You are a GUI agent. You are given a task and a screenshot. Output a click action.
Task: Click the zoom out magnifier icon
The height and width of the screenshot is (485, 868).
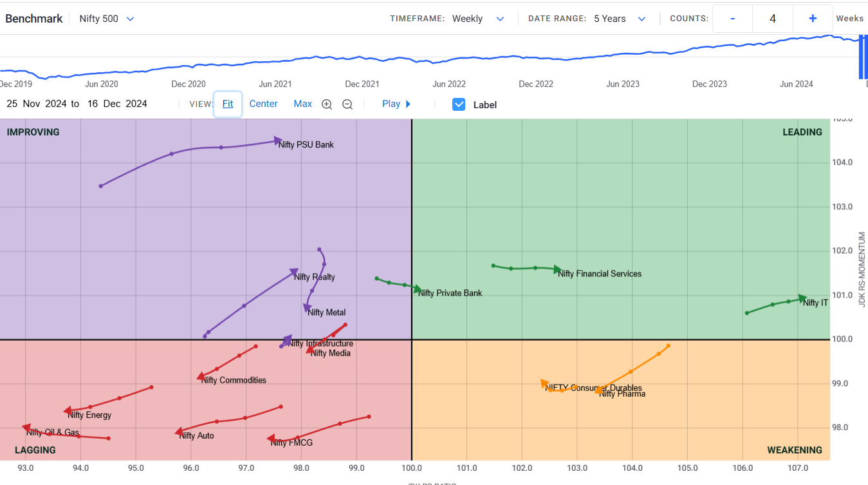pyautogui.click(x=347, y=104)
